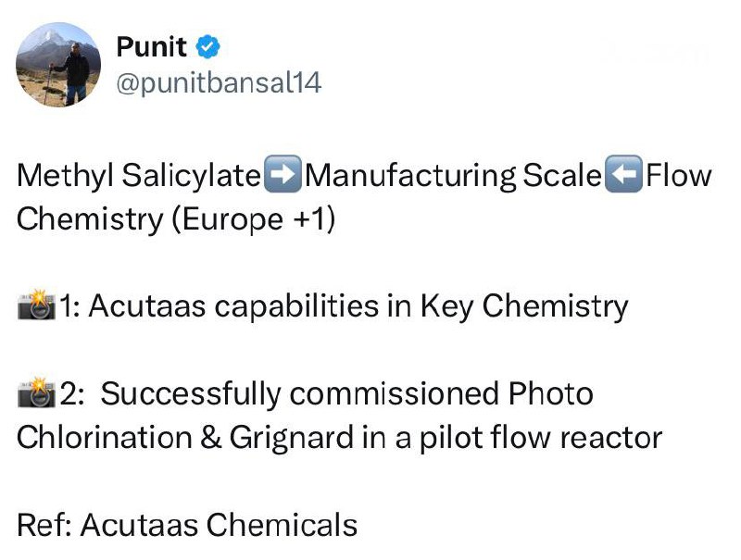741x560 pixels.
Task: Click the @punitbansal14 handle
Action: (x=218, y=83)
